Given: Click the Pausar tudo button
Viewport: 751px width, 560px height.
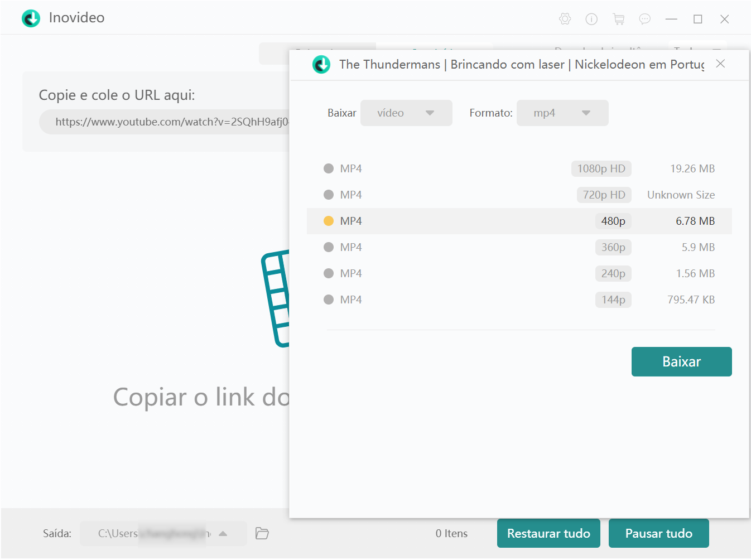Looking at the screenshot, I should coord(658,533).
